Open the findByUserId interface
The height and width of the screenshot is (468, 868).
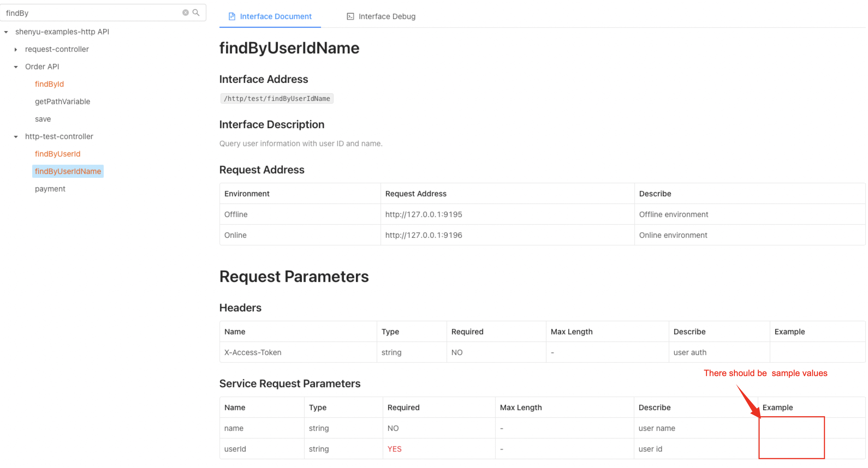(57, 154)
